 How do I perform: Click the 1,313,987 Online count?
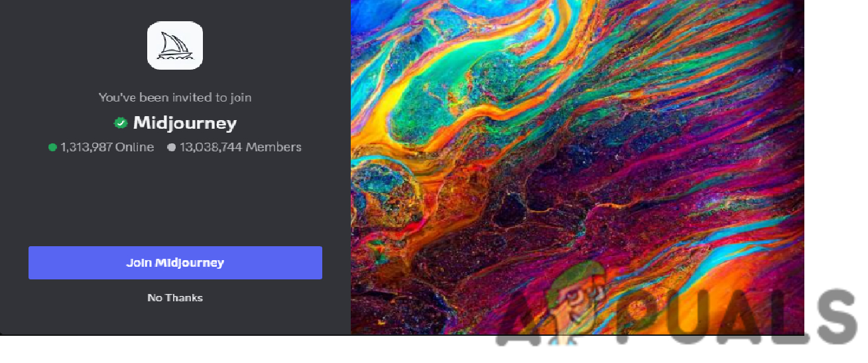coord(107,147)
